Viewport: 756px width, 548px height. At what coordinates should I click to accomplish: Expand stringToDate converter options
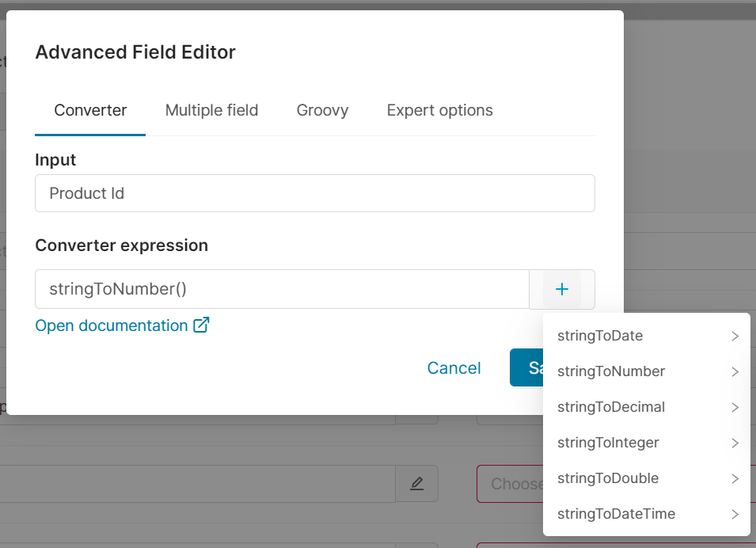point(736,336)
